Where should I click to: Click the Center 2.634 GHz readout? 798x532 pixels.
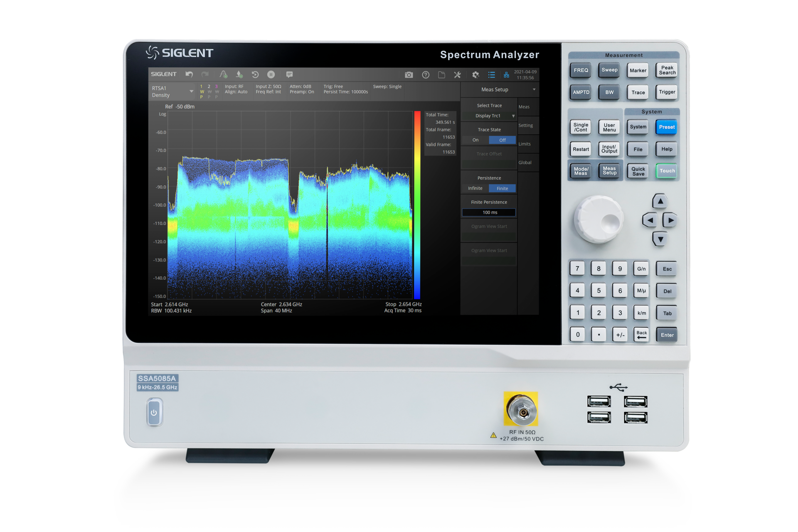[x=281, y=304]
